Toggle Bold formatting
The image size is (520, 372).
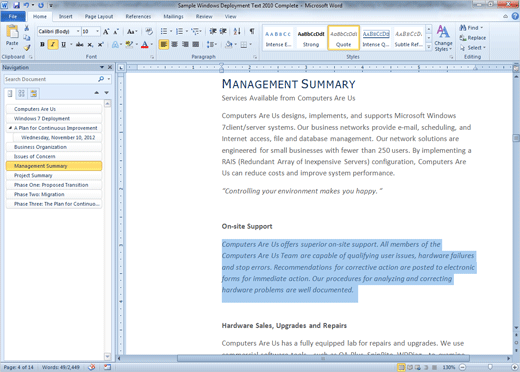pos(42,44)
